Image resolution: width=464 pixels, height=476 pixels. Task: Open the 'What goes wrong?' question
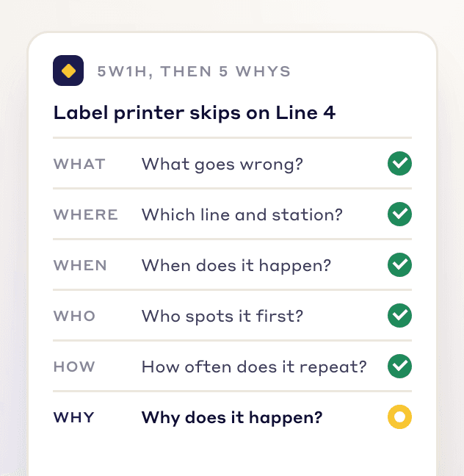click(222, 165)
